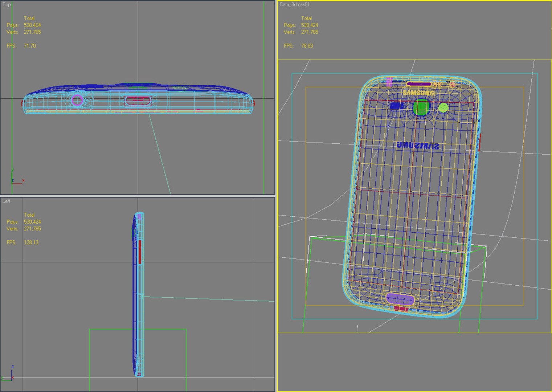
Task: Open the Left viewport label menu
Action: point(7,201)
